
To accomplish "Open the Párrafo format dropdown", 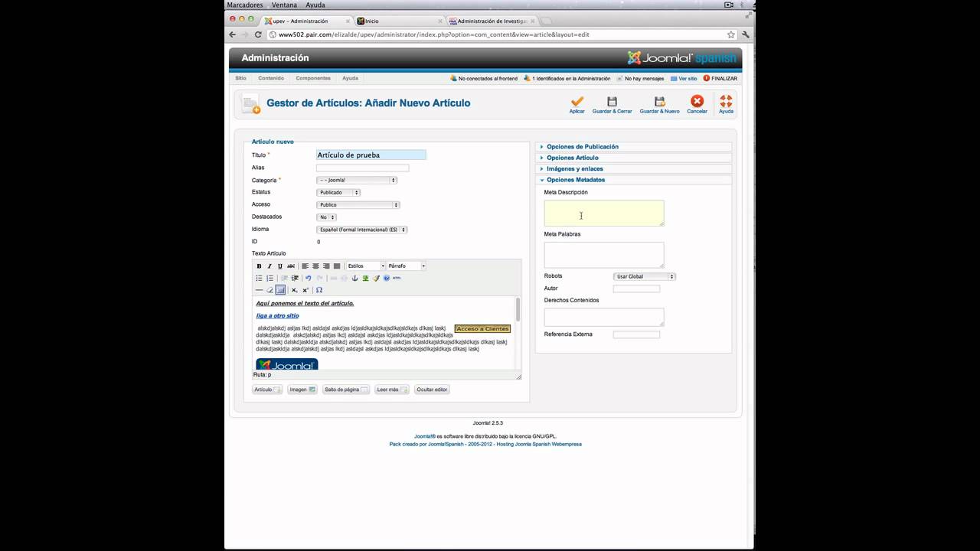I will pos(407,266).
